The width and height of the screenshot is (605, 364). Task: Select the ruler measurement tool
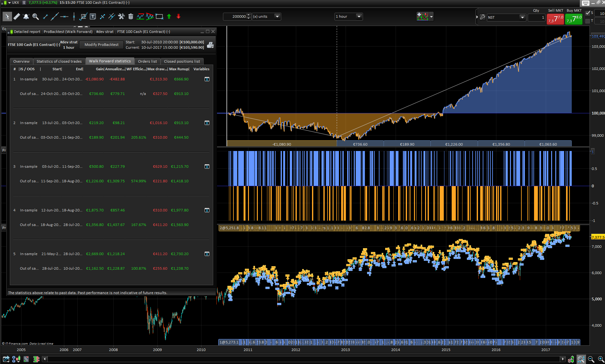pos(17,16)
